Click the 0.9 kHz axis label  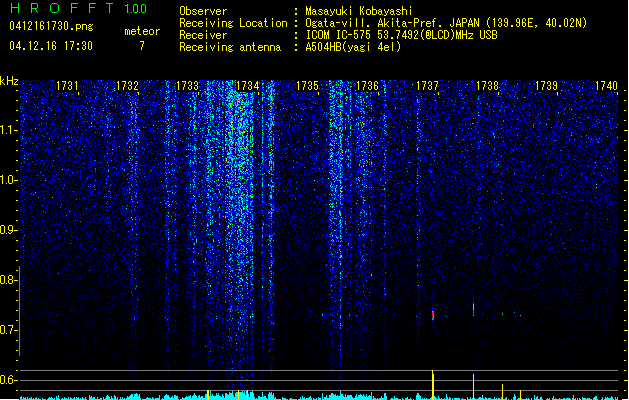coord(8,230)
